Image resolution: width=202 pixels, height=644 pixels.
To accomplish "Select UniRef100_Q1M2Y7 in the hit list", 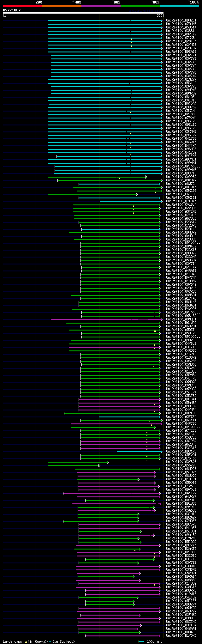I will [181, 80].
